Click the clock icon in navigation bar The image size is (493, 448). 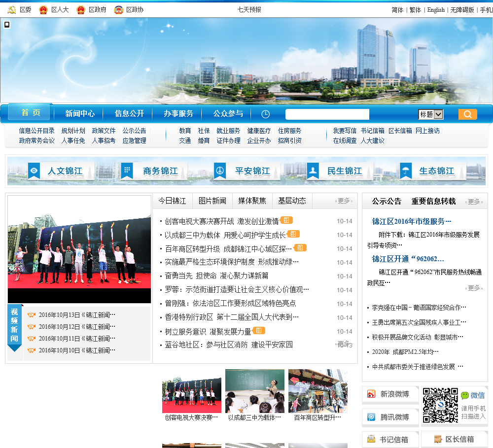coord(265,114)
